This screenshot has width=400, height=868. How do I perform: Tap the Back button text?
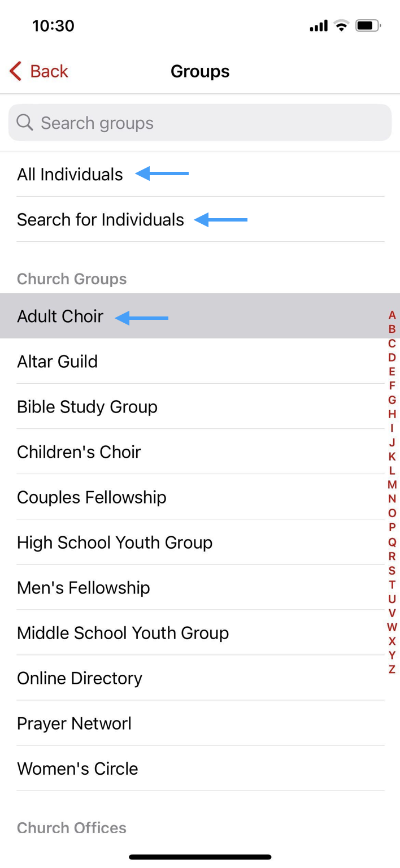coord(49,71)
